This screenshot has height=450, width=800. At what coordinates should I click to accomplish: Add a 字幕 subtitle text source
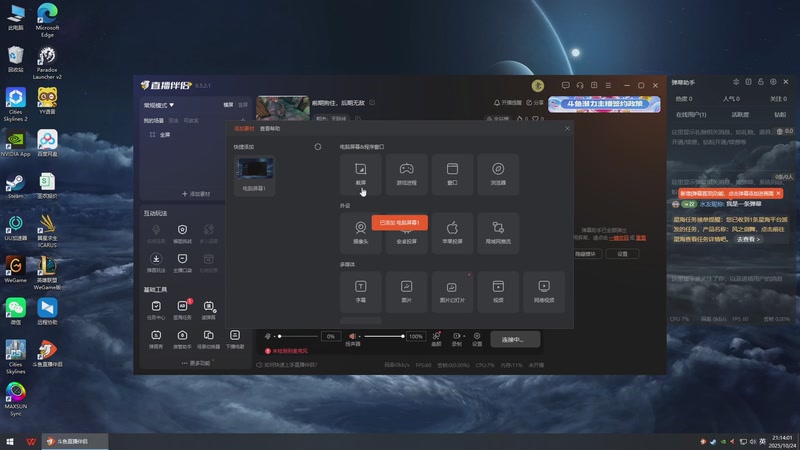click(360, 291)
